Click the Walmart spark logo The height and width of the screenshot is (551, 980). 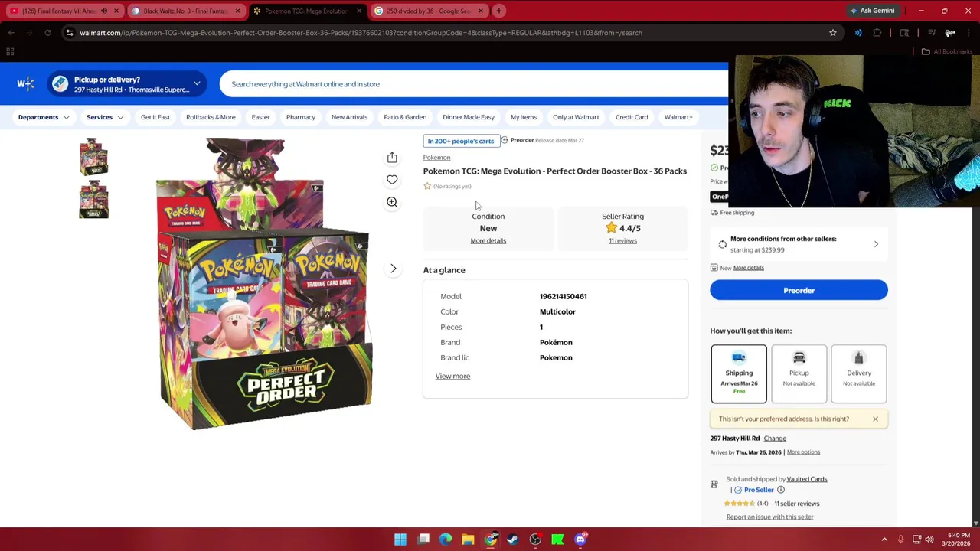[x=25, y=83]
